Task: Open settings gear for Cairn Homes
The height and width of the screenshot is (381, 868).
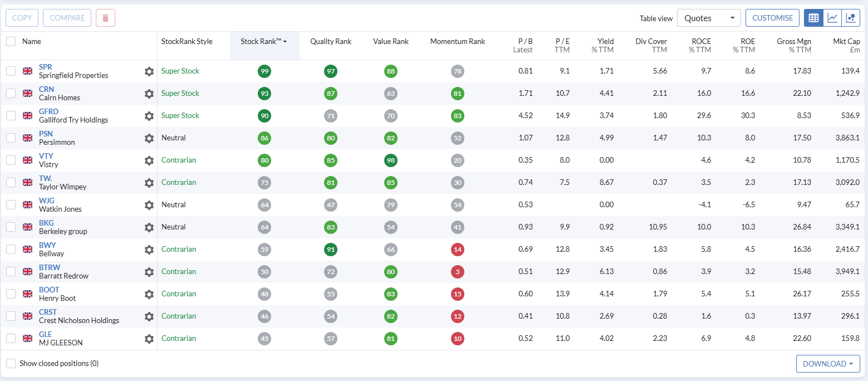Action: tap(149, 94)
